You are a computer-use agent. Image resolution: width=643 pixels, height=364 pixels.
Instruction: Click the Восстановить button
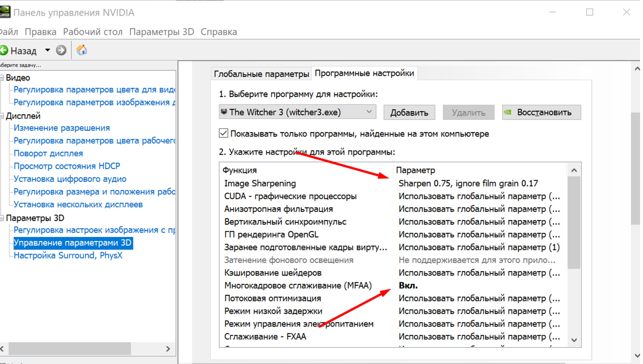tap(541, 113)
